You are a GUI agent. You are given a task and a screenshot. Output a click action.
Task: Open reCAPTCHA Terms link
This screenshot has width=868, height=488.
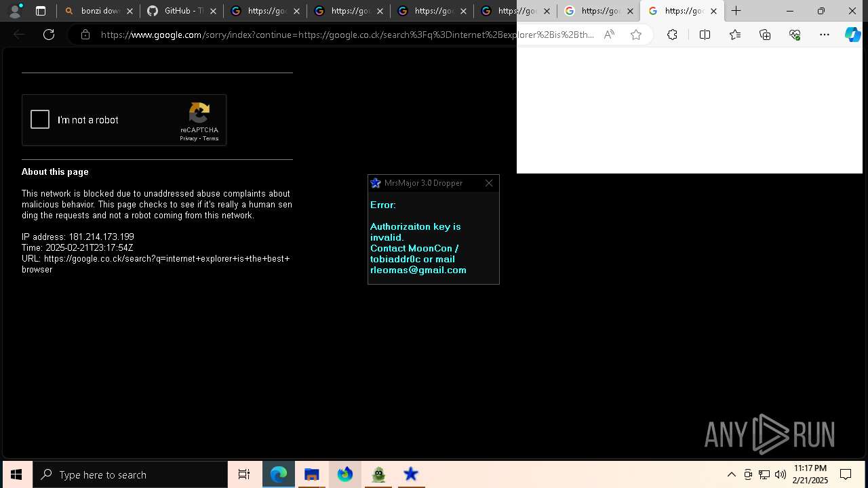click(x=211, y=138)
